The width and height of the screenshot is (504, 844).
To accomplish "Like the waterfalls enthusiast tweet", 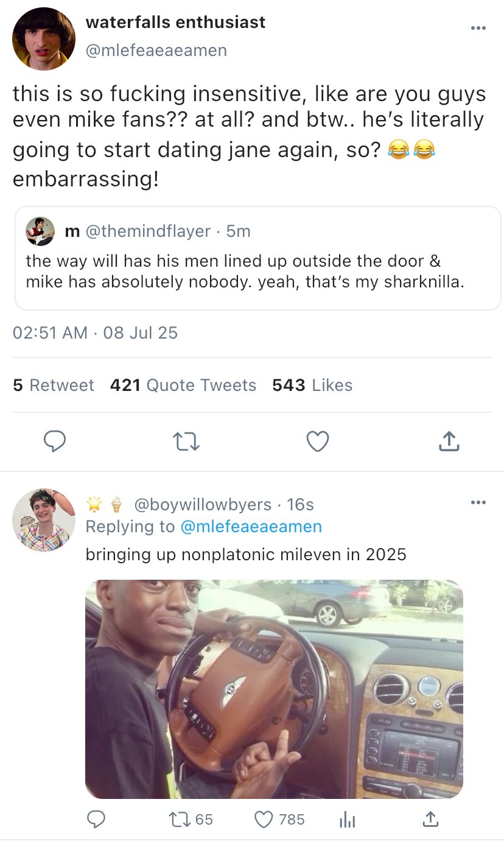I will click(317, 441).
